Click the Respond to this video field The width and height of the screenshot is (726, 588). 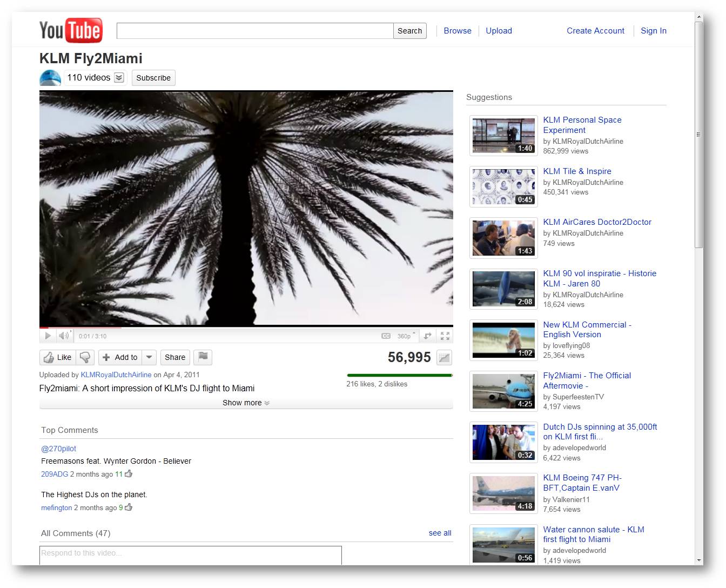click(x=191, y=555)
